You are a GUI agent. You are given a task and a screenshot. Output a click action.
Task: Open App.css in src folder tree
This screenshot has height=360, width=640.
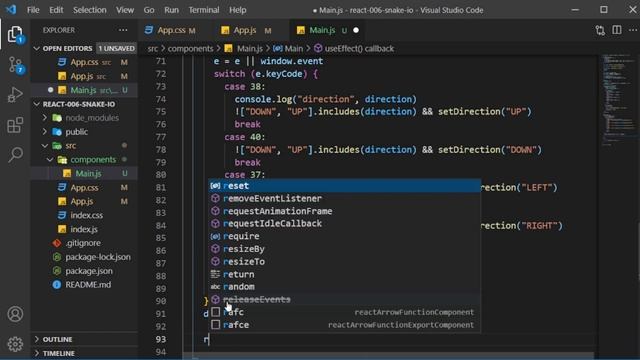point(84,187)
